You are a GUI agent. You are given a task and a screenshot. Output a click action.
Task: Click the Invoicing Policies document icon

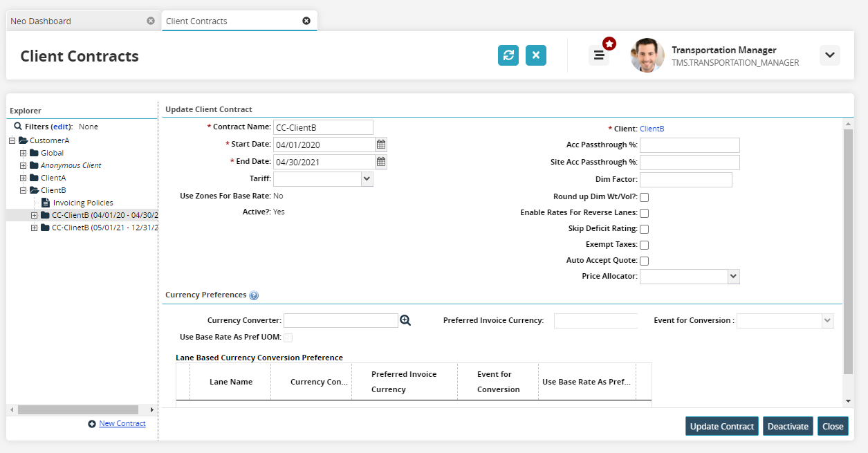(x=46, y=203)
